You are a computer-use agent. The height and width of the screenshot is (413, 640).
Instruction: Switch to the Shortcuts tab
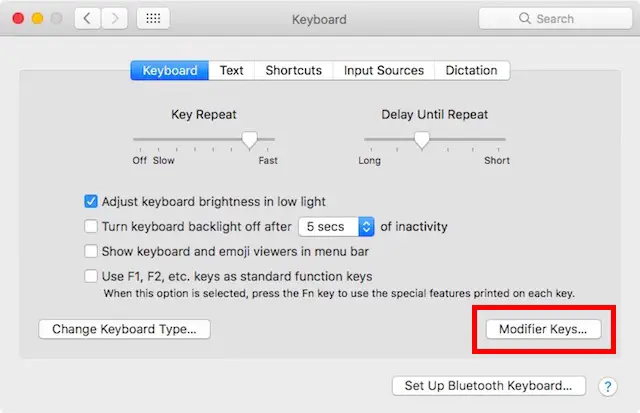pos(293,71)
